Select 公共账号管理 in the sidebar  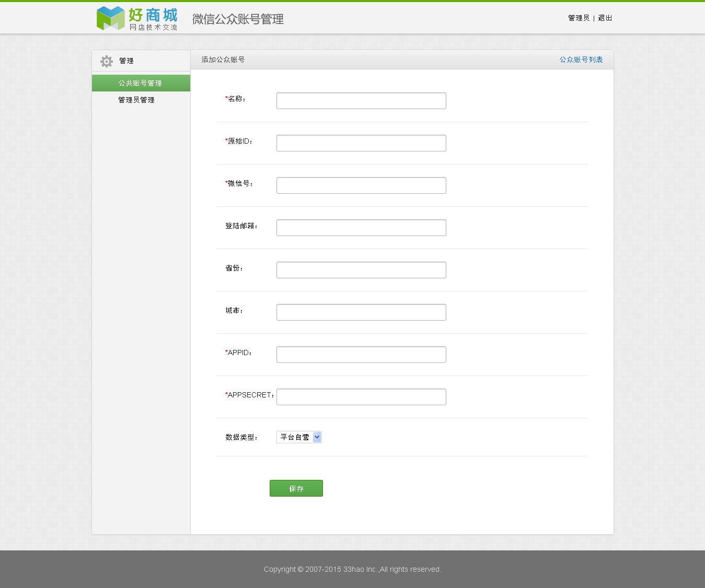[141, 83]
